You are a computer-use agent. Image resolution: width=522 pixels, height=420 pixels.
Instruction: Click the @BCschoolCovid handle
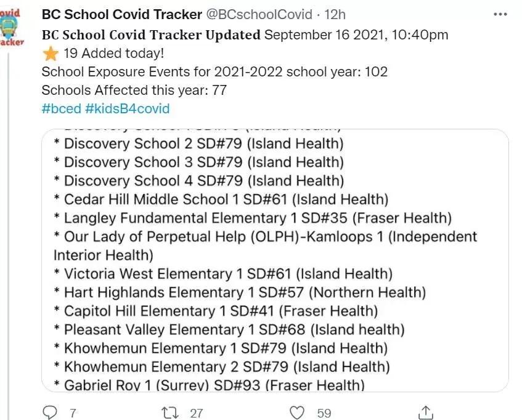259,14
